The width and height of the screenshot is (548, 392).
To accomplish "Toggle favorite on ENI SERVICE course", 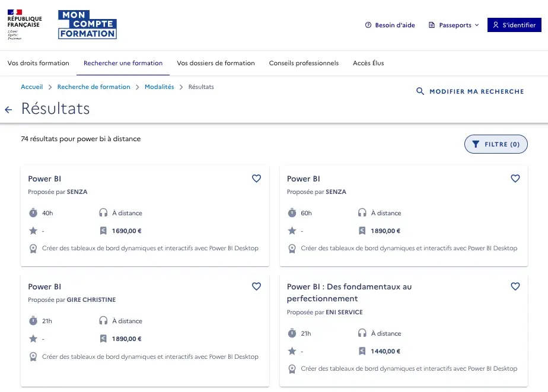I will click(x=515, y=286).
